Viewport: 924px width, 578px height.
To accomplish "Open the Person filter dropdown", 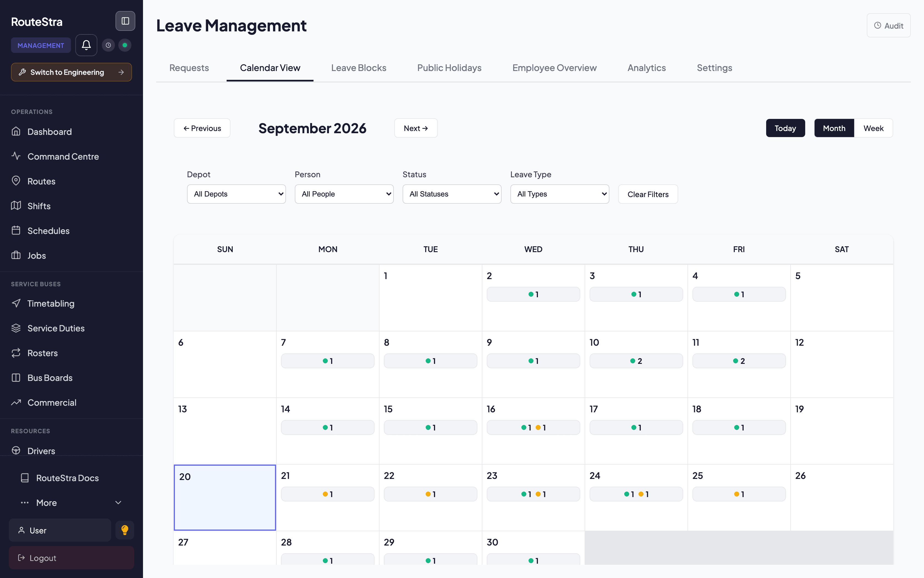I will click(344, 194).
